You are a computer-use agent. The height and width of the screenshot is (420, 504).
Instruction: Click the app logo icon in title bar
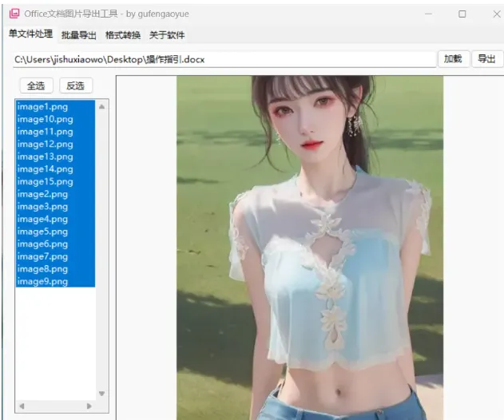tap(14, 14)
